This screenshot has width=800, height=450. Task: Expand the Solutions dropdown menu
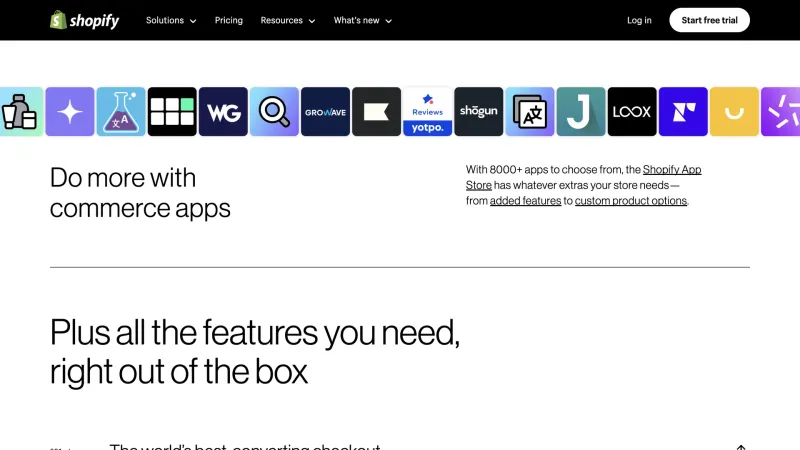[x=171, y=20]
